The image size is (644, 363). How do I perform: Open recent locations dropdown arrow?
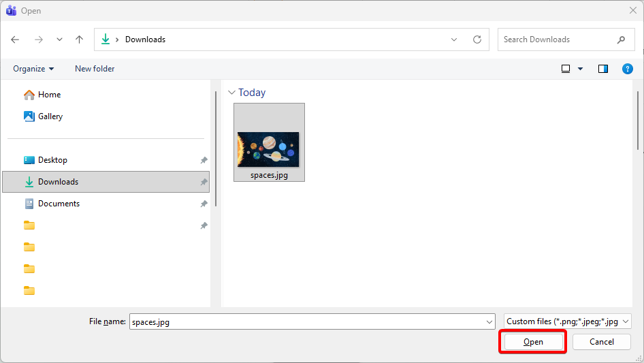[59, 40]
